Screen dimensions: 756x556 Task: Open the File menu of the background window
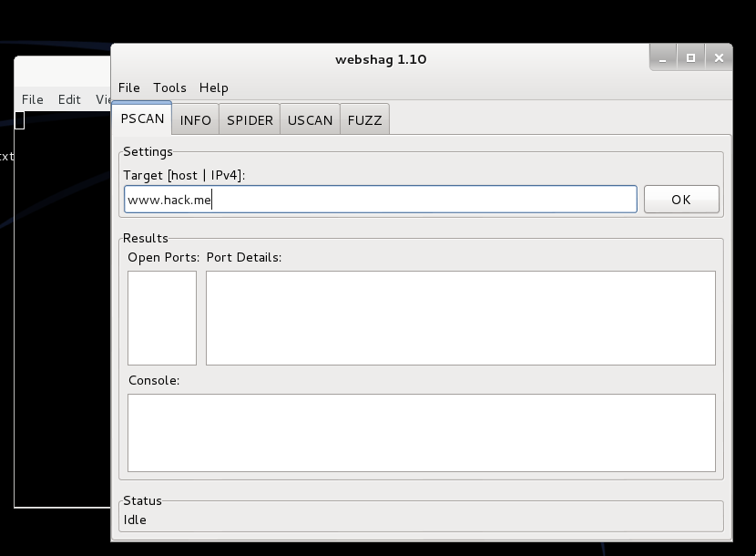32,99
